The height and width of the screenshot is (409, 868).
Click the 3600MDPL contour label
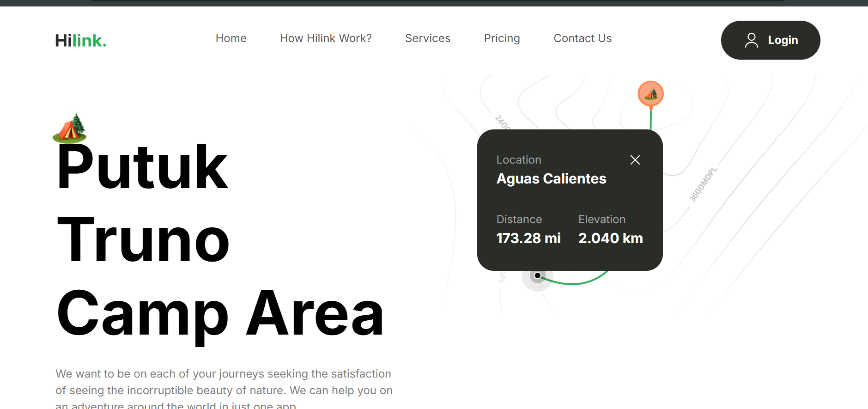(703, 184)
